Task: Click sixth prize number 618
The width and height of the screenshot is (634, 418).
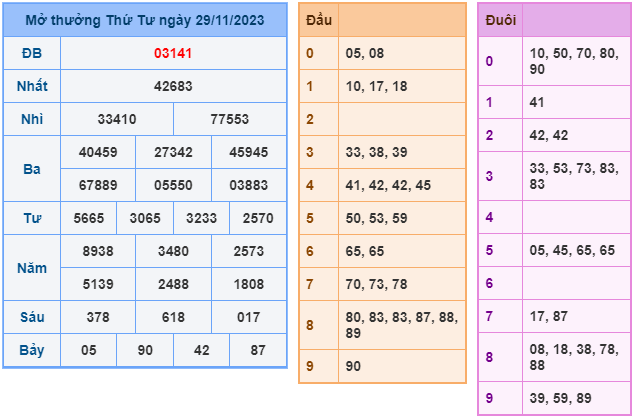Action: (173, 317)
